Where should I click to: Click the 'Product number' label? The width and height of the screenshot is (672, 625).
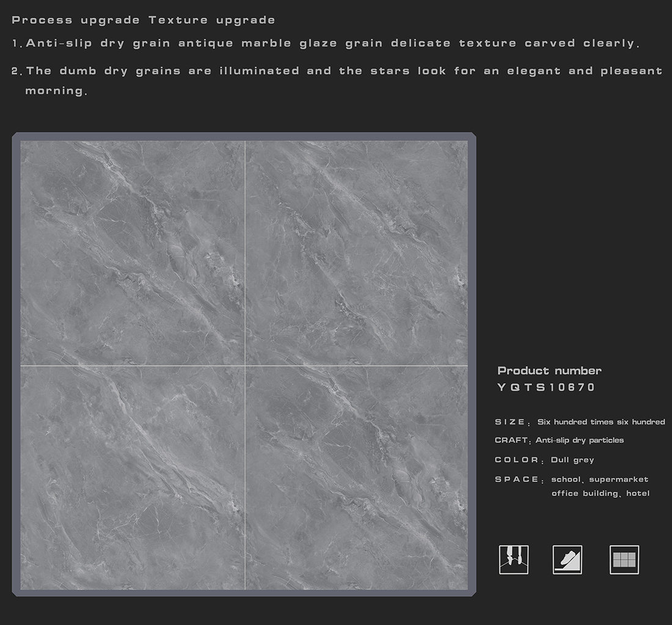pos(549,371)
